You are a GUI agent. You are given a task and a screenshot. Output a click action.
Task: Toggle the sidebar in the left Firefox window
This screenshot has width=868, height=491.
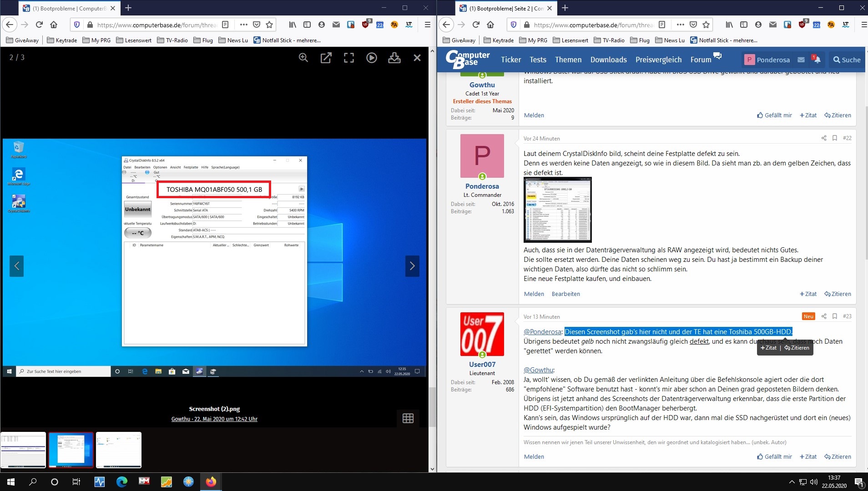point(307,25)
